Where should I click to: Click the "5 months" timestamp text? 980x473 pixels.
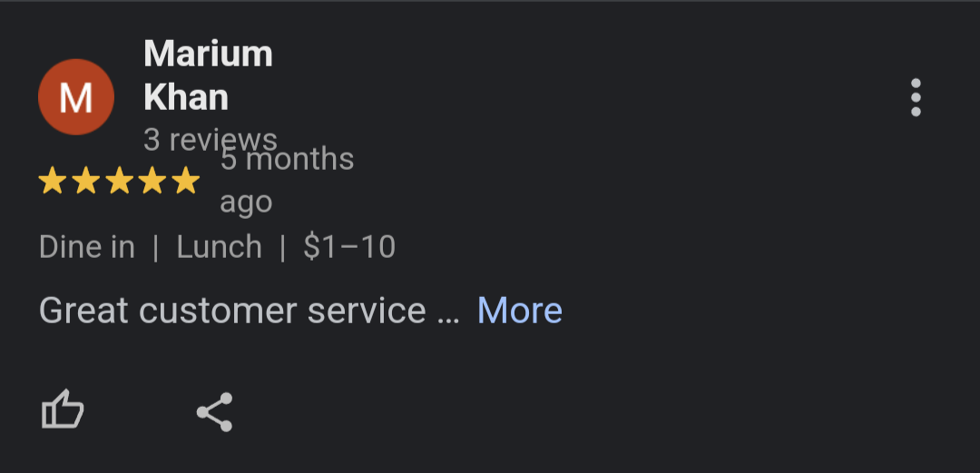coord(288,160)
